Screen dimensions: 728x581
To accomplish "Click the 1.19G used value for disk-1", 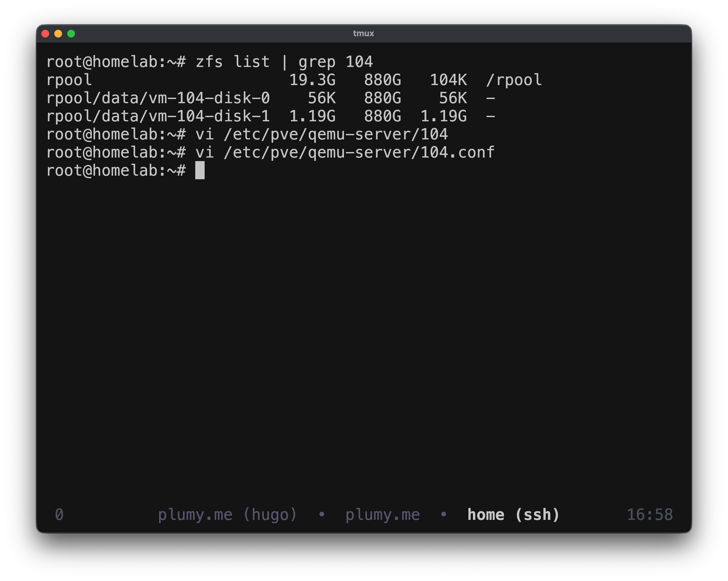I will coord(312,116).
